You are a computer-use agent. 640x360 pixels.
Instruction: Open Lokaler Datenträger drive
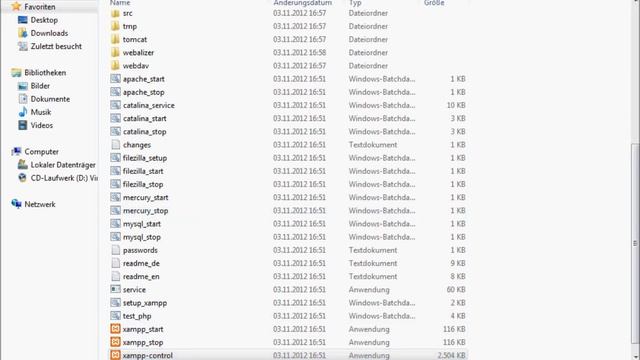(63, 165)
